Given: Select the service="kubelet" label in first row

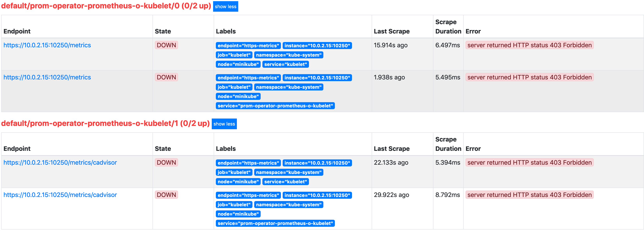Looking at the screenshot, I should pyautogui.click(x=286, y=64).
